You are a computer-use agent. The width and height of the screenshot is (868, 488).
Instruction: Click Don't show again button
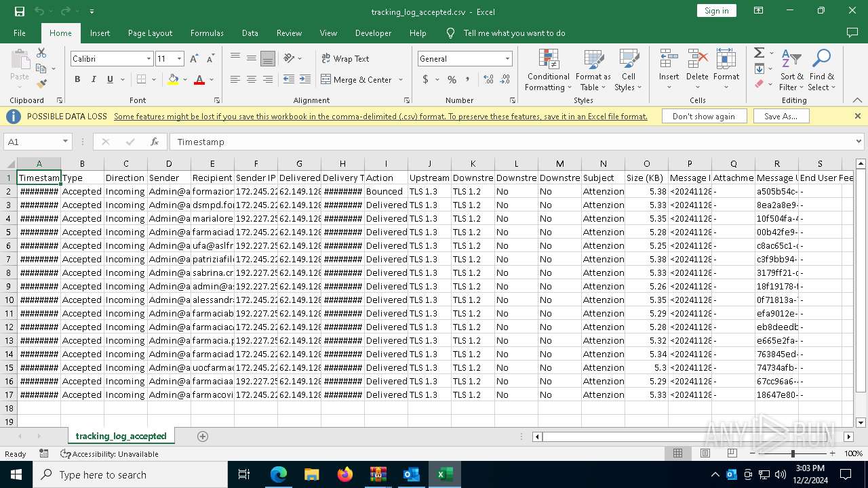[703, 116]
